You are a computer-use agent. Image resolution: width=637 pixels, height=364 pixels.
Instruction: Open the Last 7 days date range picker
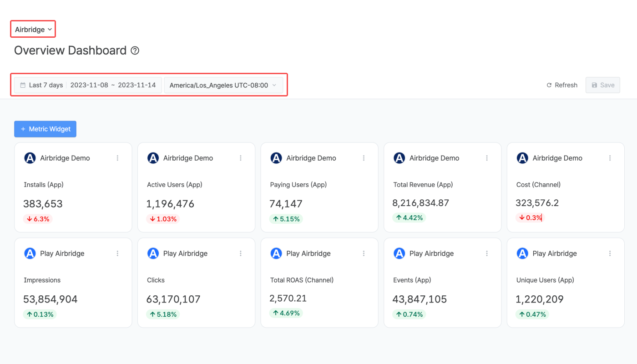tap(88, 85)
